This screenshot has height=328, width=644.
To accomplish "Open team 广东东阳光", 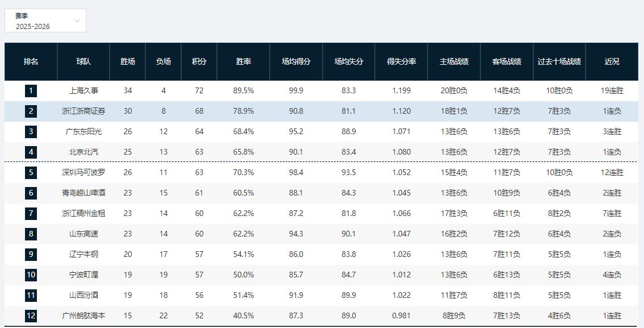I will [83, 132].
